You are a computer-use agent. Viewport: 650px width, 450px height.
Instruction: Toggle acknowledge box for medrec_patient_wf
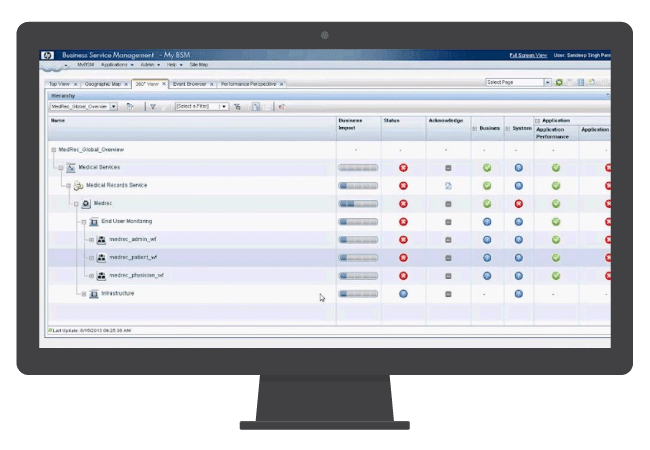click(x=448, y=258)
